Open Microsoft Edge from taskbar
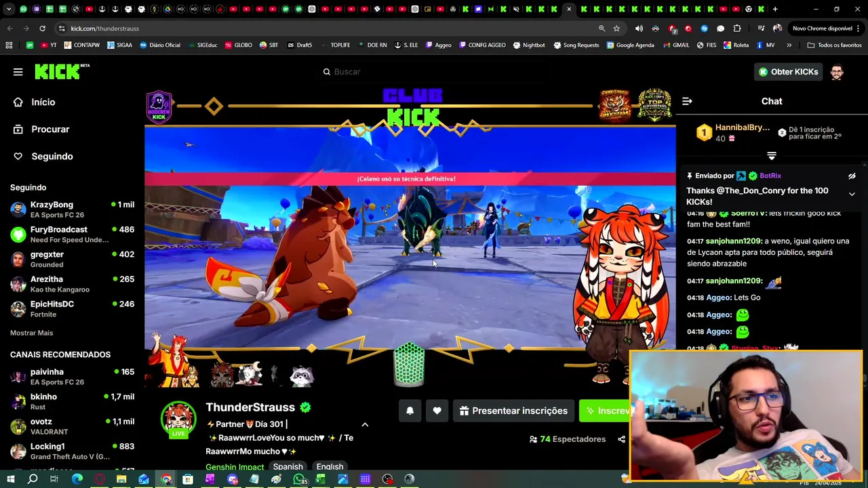Image resolution: width=868 pixels, height=488 pixels. point(77,479)
